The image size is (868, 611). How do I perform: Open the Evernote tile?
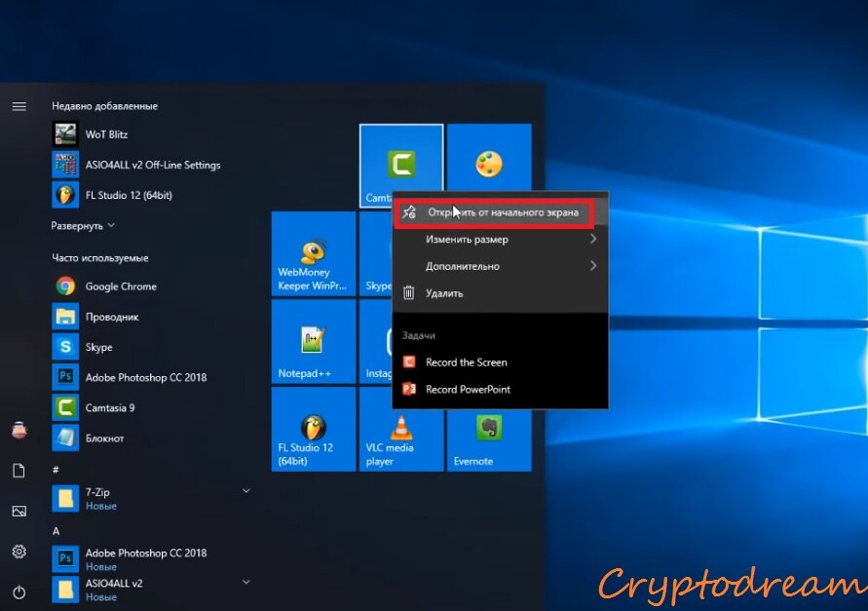(489, 440)
